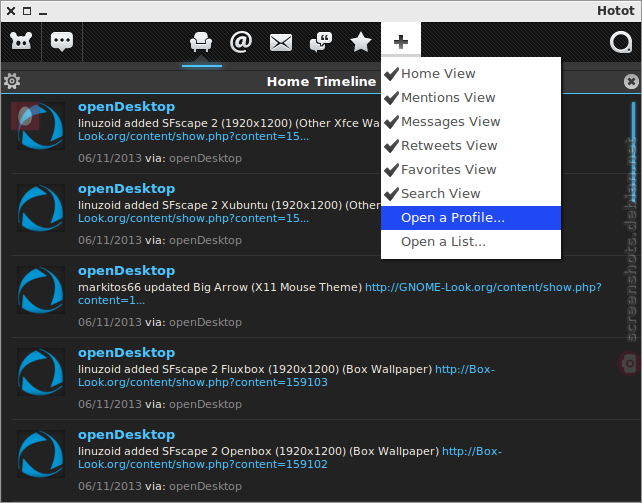The image size is (642, 503).
Task: Click avatar of the SFscape 2 (1920x1200) tweet
Action: 41,126
